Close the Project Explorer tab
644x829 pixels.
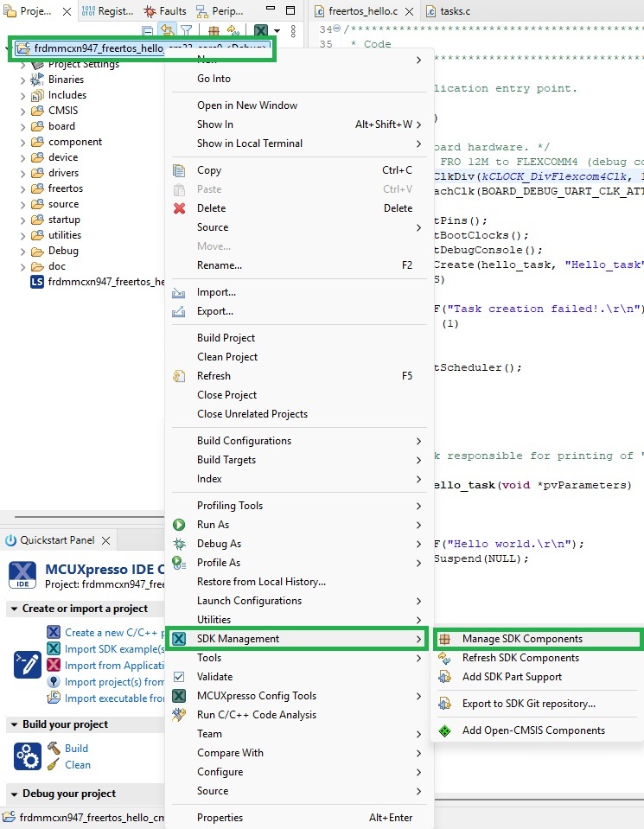(x=67, y=11)
